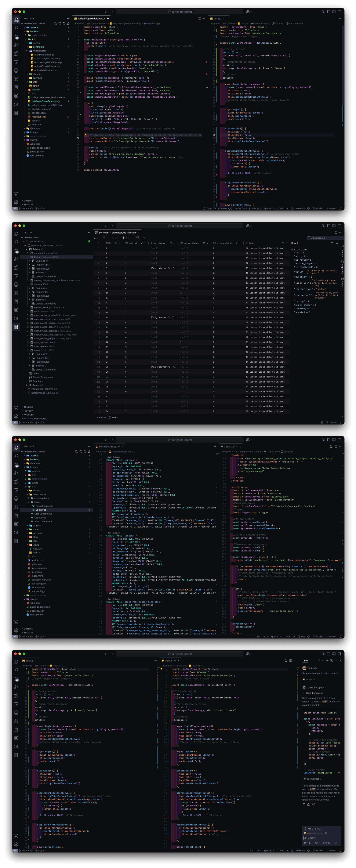Toggle bottom panel in second window title bar
The height and width of the screenshot is (868, 356).
(334, 226)
